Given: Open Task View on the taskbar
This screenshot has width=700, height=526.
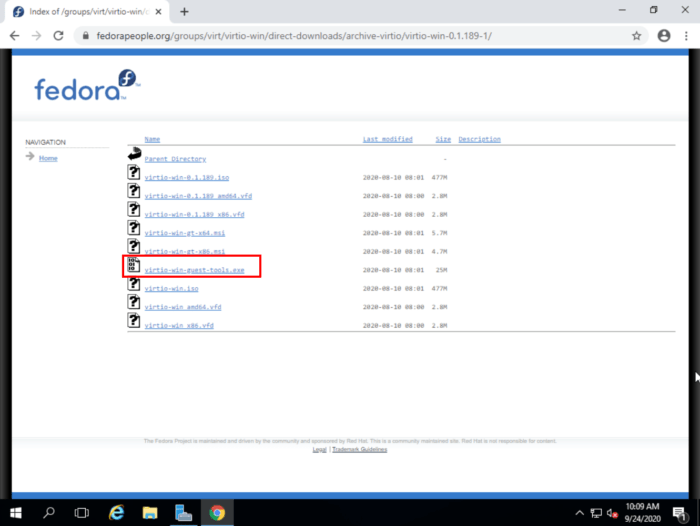Looking at the screenshot, I should pos(82,513).
